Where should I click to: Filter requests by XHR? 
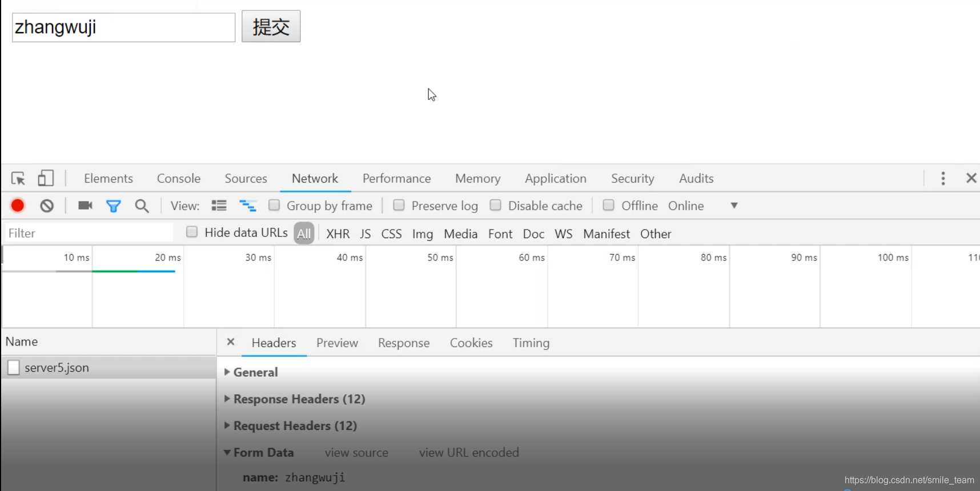[338, 234]
